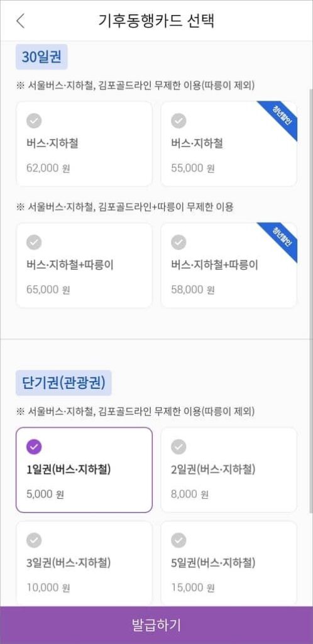Image resolution: width=313 pixels, height=644 pixels.
Task: Click the 발급하기 button
Action: [x=156, y=625]
